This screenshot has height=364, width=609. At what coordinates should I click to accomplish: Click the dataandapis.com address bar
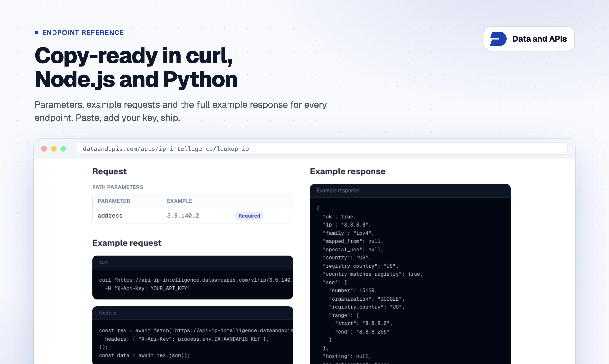click(x=322, y=149)
